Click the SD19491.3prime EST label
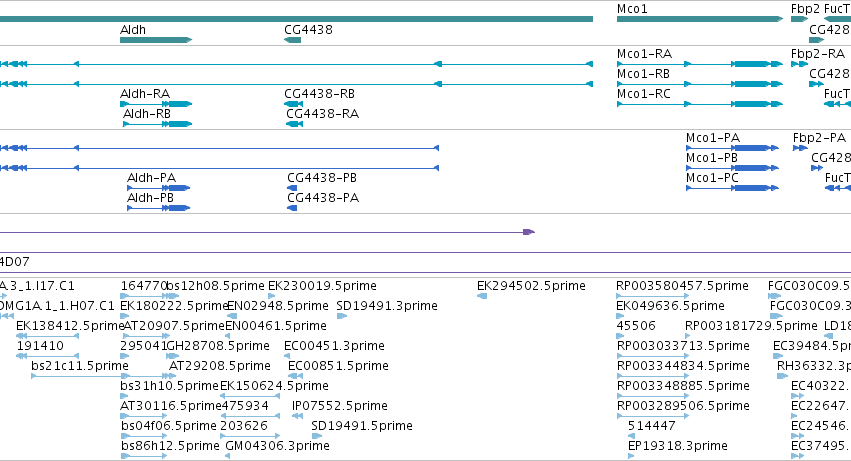Screen dimensions: 851x461 [x=387, y=306]
